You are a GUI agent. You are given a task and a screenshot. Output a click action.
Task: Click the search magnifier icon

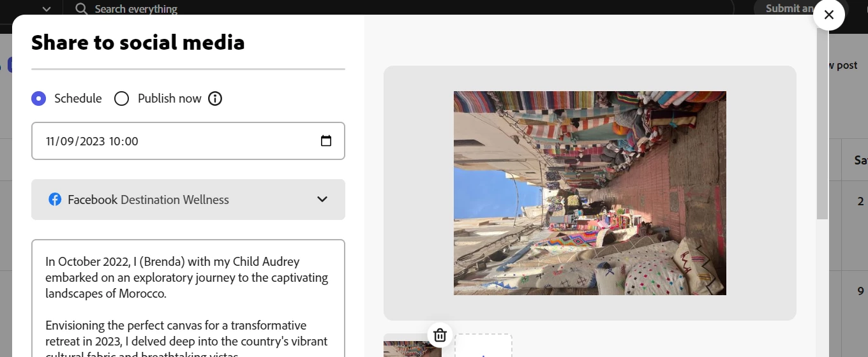click(x=82, y=9)
